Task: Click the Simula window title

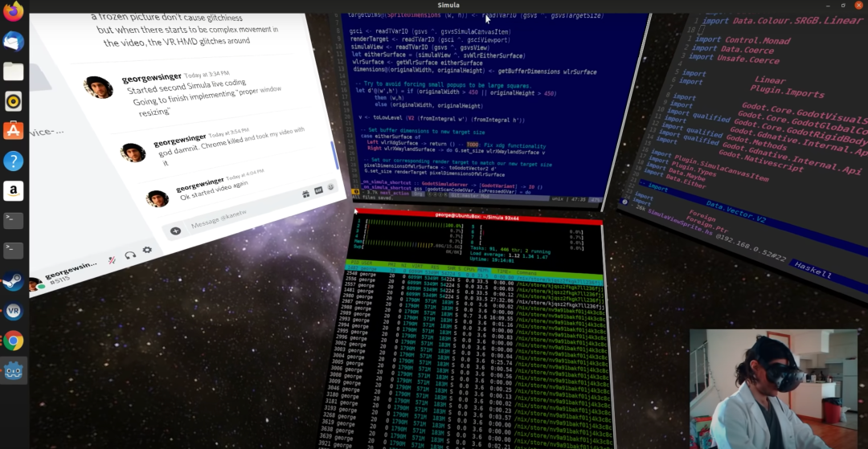Action: [448, 6]
